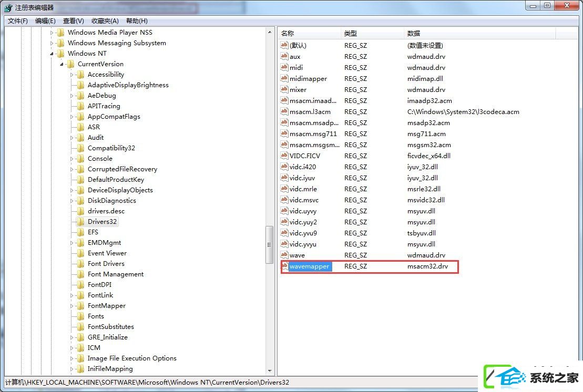
Task: Click tree scrollbar up arrow
Action: (270, 33)
